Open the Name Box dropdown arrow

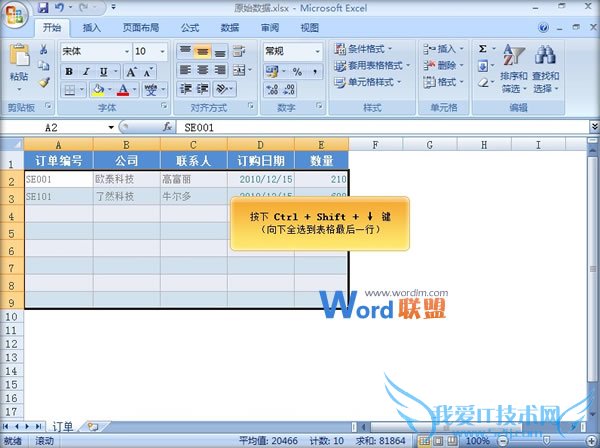(x=111, y=127)
